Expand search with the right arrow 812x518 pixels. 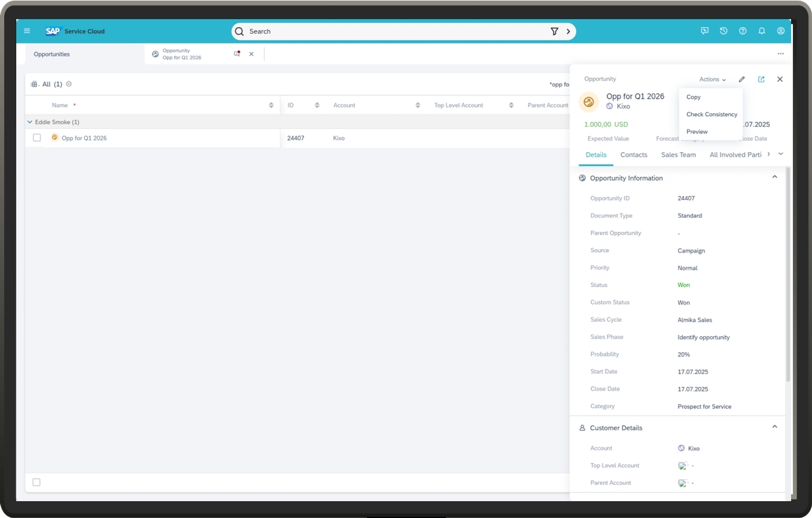(x=568, y=31)
